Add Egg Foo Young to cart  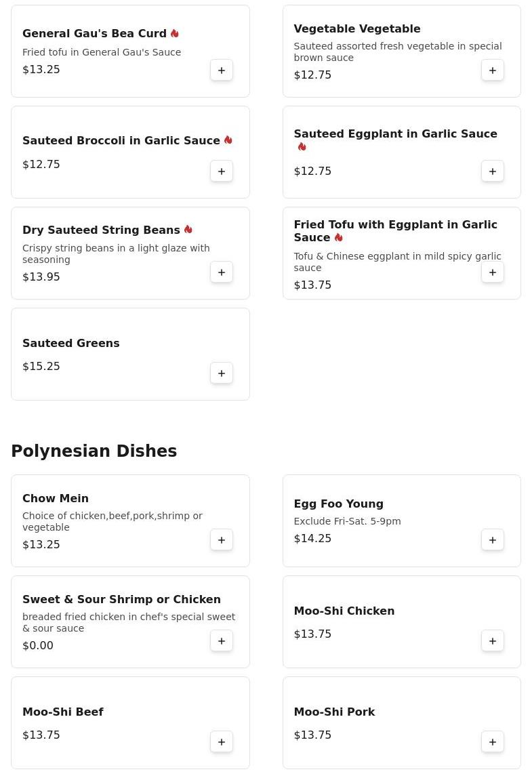493,540
